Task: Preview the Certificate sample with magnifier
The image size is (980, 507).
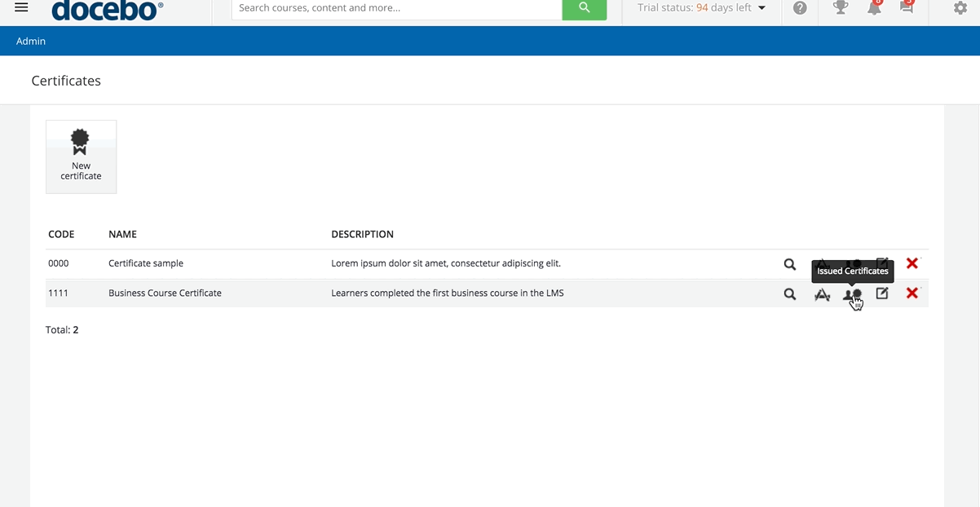Action: point(789,264)
